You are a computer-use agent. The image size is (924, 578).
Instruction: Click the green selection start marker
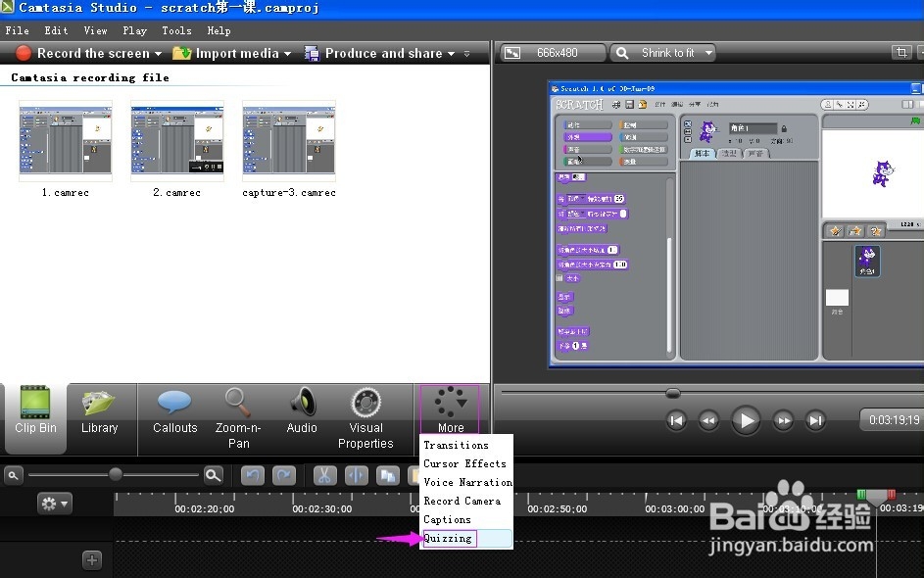(861, 495)
